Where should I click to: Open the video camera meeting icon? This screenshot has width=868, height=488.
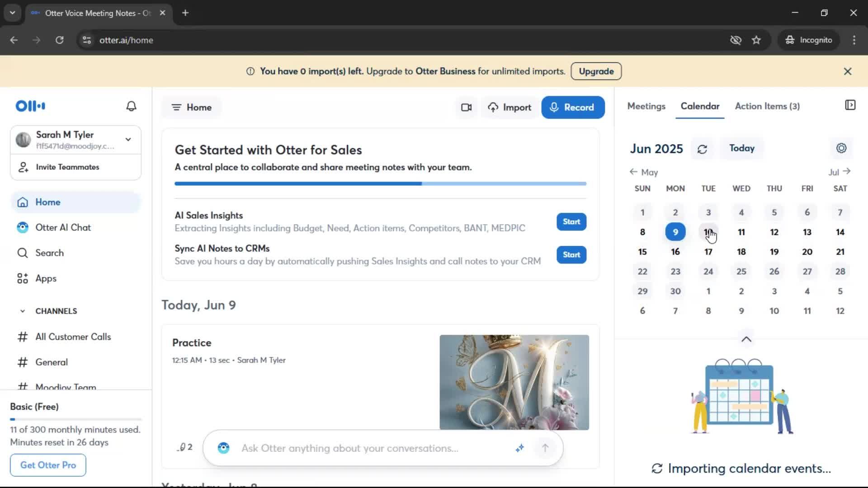(466, 108)
